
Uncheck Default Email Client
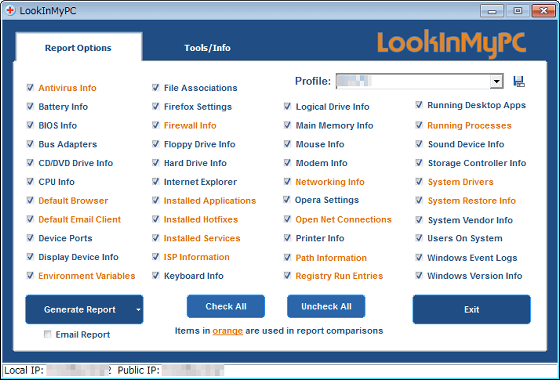pos(30,219)
